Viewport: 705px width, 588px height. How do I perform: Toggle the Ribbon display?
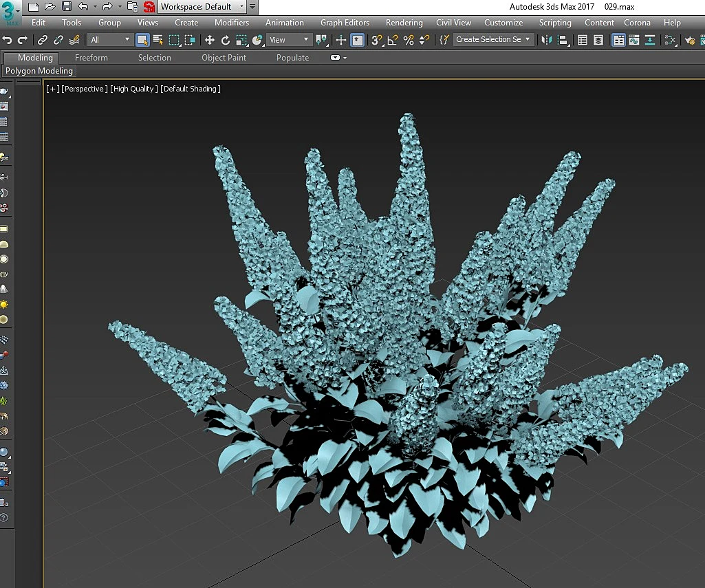618,40
